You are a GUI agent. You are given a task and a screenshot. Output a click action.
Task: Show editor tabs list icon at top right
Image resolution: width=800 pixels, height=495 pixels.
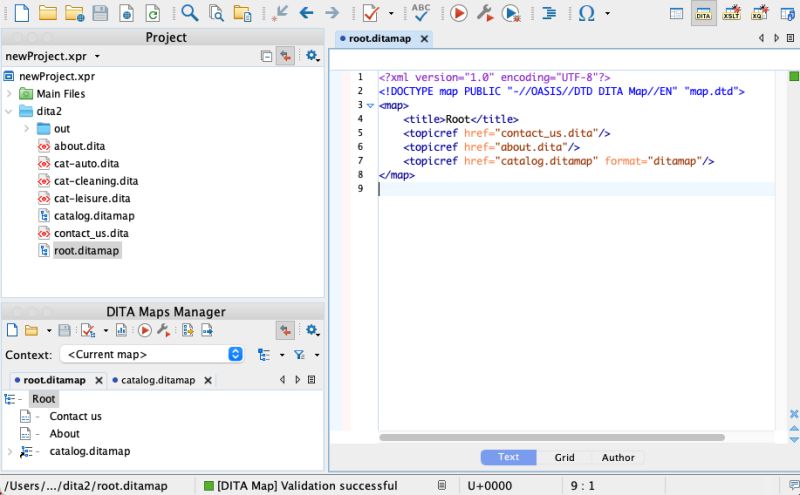pos(790,38)
